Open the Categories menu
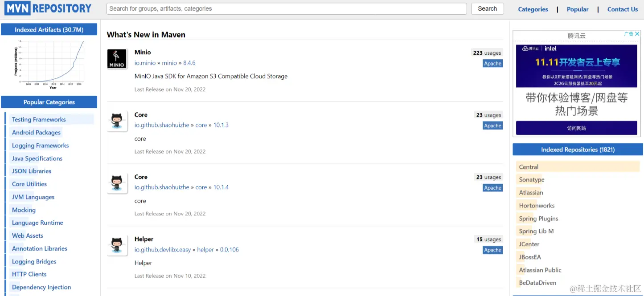The image size is (644, 296). 533,9
